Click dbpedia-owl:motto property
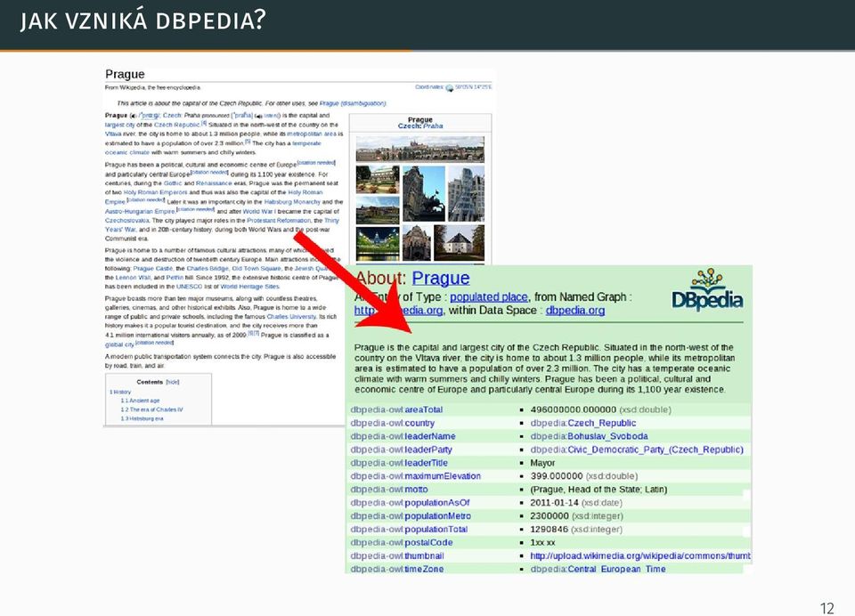The image size is (855, 616). 389,490
